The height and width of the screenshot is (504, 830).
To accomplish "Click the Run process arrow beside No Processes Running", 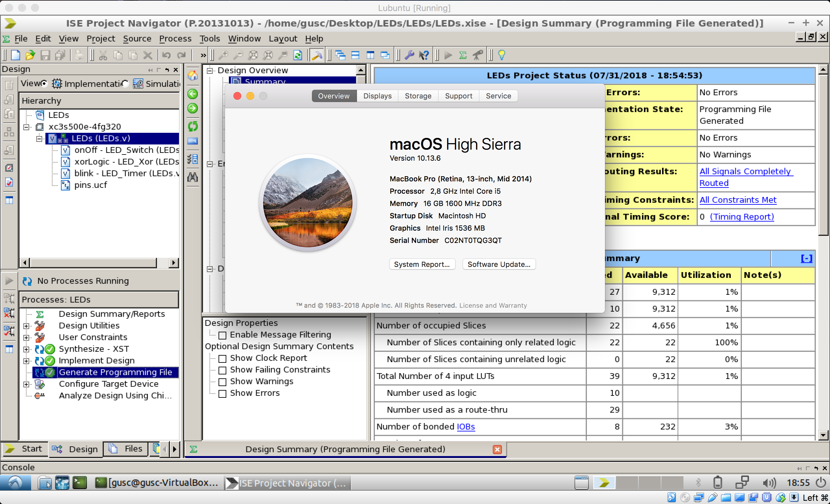I will (x=9, y=281).
